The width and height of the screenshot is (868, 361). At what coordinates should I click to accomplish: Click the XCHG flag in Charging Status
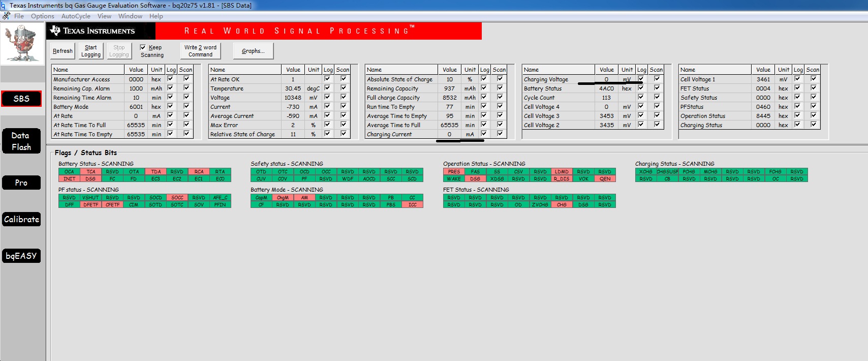(x=646, y=172)
